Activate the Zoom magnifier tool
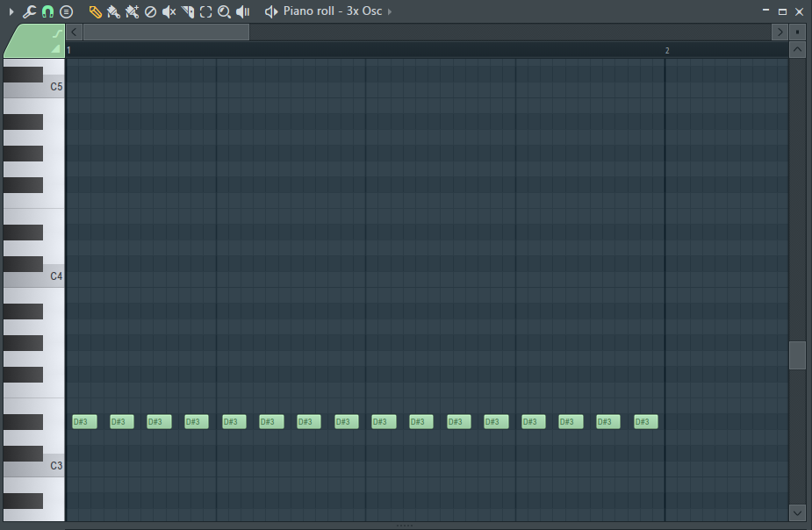812x530 pixels. click(x=224, y=11)
